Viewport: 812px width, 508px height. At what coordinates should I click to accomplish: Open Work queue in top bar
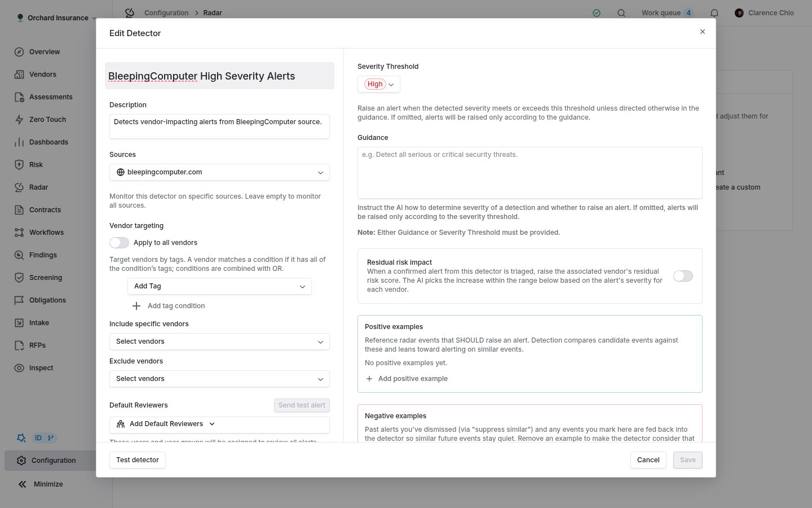(661, 13)
